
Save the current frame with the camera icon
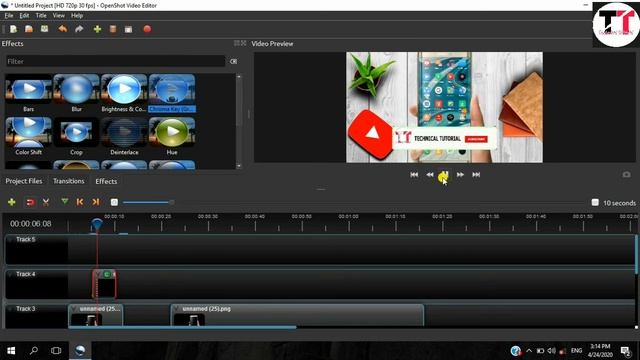(x=627, y=175)
